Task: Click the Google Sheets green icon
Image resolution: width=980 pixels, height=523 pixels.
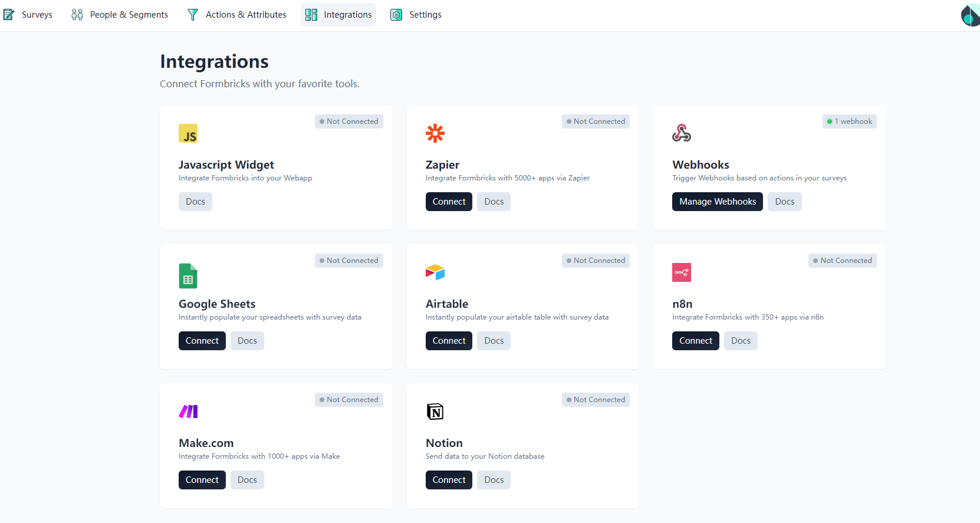Action: tap(188, 276)
